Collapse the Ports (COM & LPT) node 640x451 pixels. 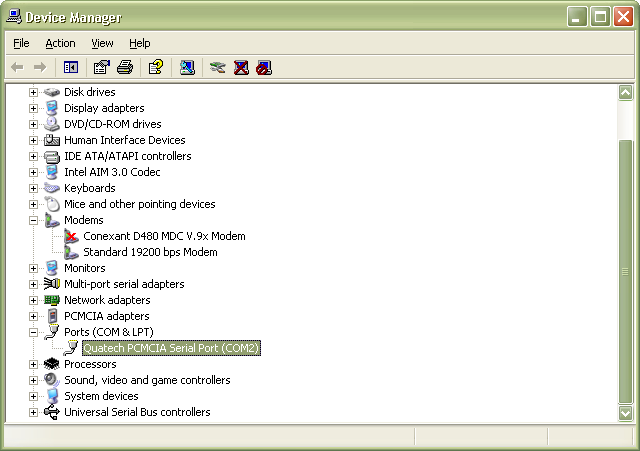[x=33, y=332]
